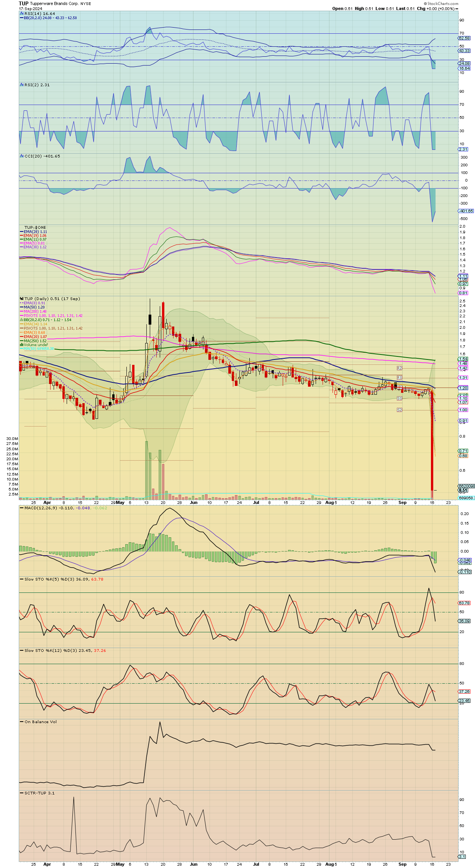Click the 3.1 SCTR value tag
Screen dimensions: 475x868
[x=462, y=857]
